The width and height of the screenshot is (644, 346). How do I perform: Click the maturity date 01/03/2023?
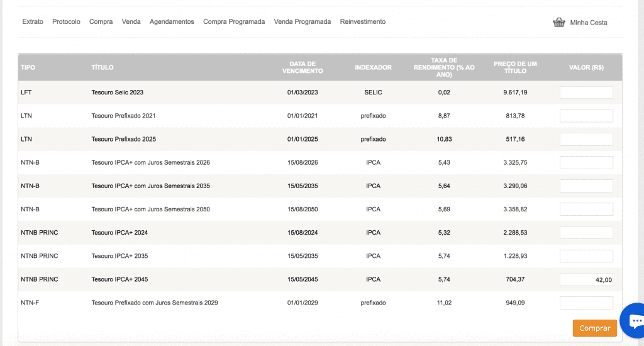(303, 92)
